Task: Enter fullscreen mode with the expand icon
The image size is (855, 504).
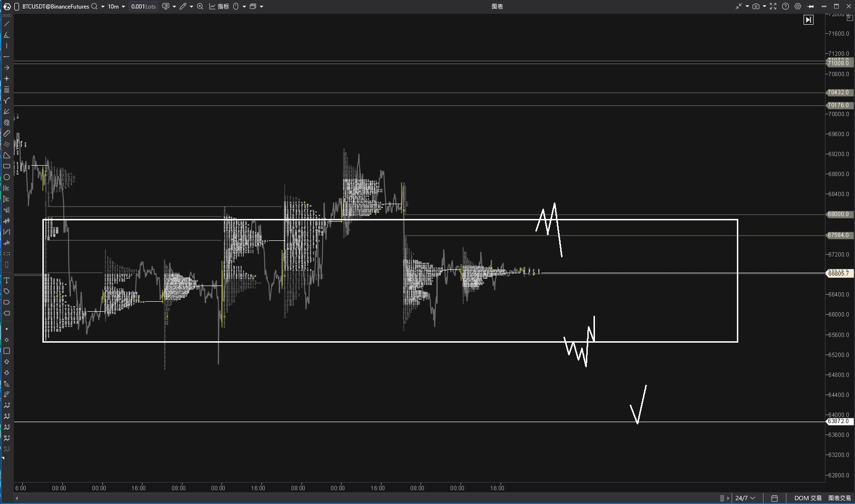Action: tap(773, 6)
